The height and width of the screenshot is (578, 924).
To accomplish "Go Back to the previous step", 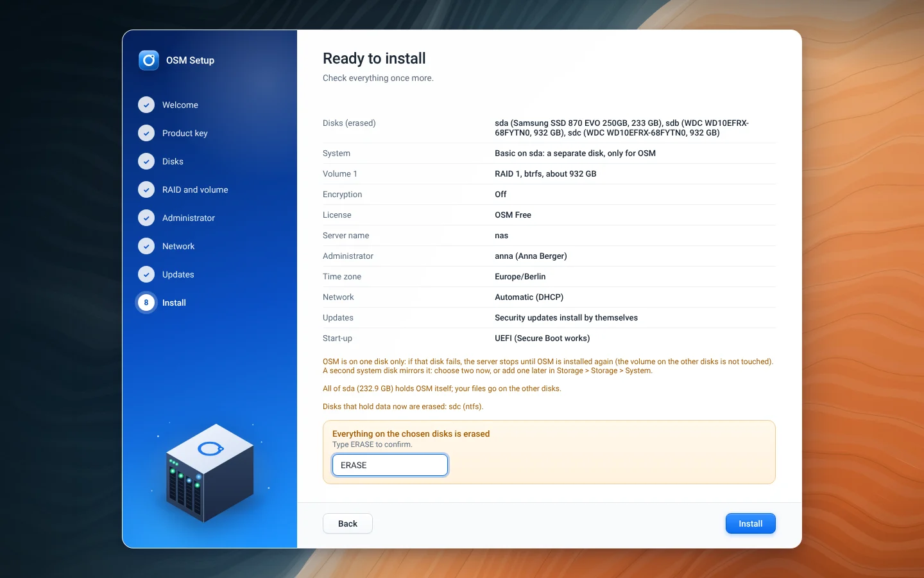I will pos(348,523).
